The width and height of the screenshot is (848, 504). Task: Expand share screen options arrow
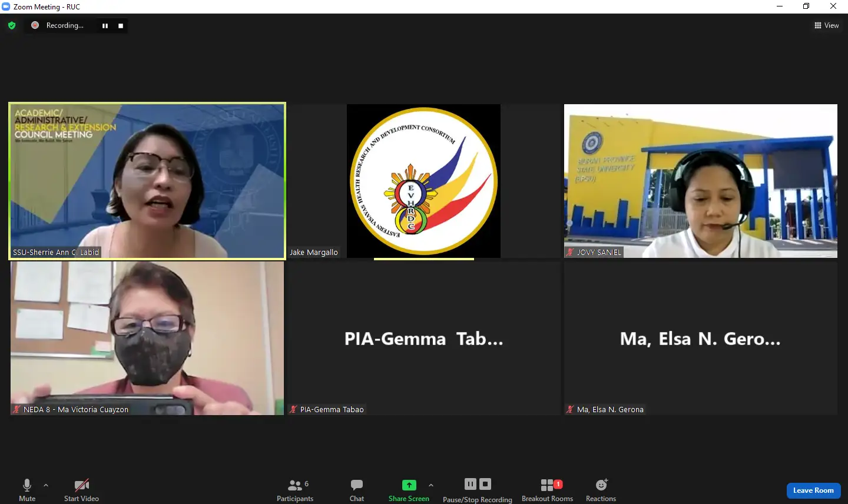click(x=431, y=485)
